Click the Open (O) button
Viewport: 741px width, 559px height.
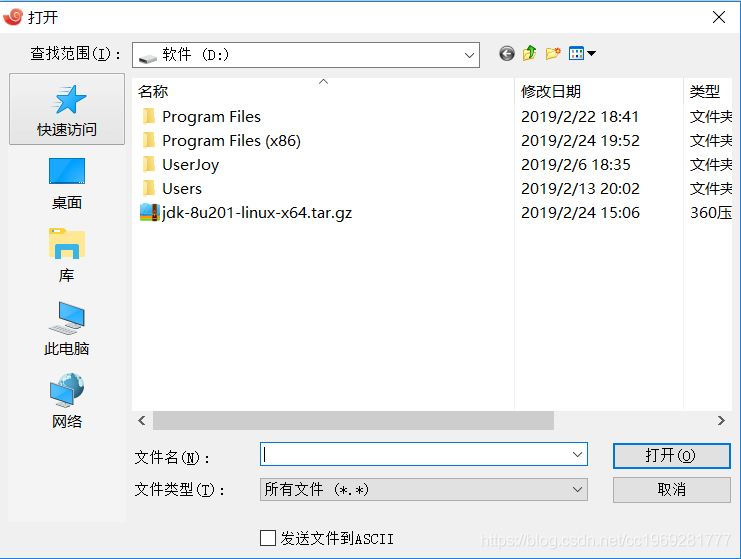(672, 456)
